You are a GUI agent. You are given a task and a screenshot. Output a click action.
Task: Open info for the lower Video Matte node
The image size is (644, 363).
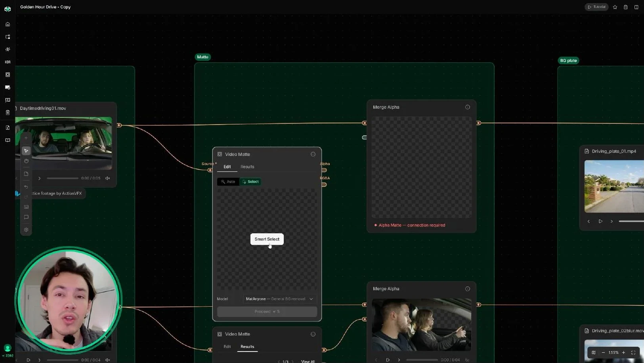pos(313,334)
